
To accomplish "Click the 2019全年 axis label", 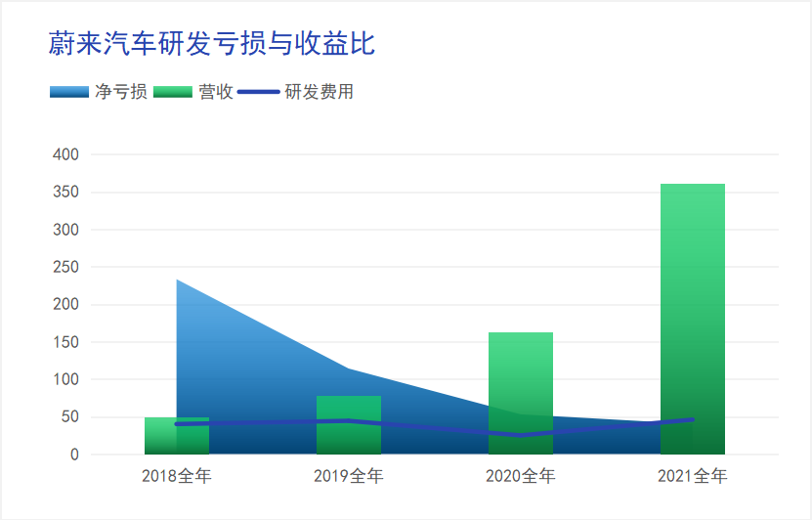I will click(x=349, y=476).
